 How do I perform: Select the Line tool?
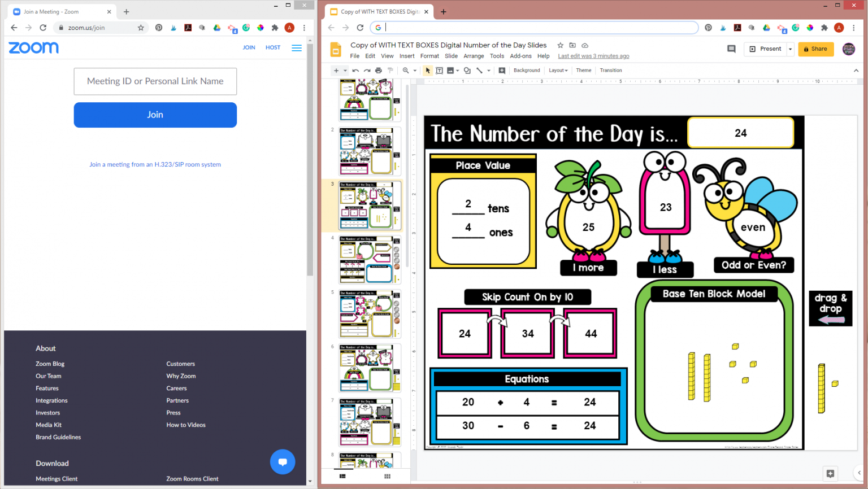tap(479, 70)
